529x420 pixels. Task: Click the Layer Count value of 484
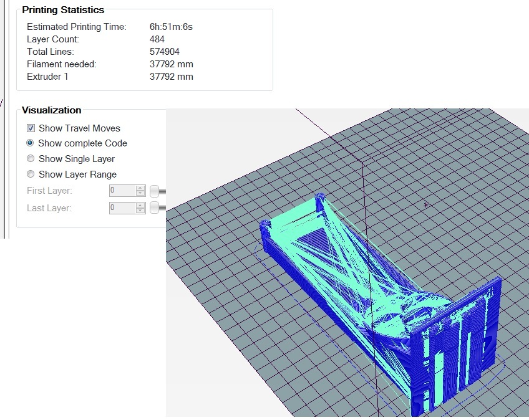(x=157, y=39)
